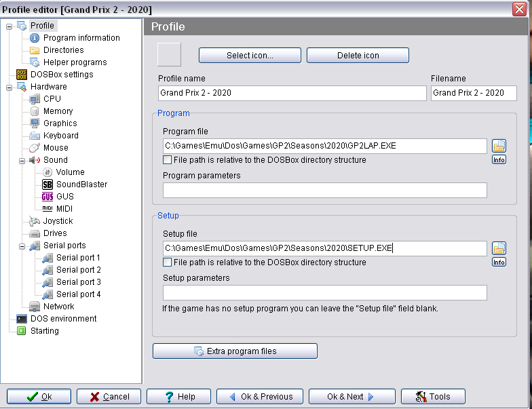Screen dimensions: 532x409
Task: Open the SoundBlaster settings icon in tree
Action: (47, 184)
